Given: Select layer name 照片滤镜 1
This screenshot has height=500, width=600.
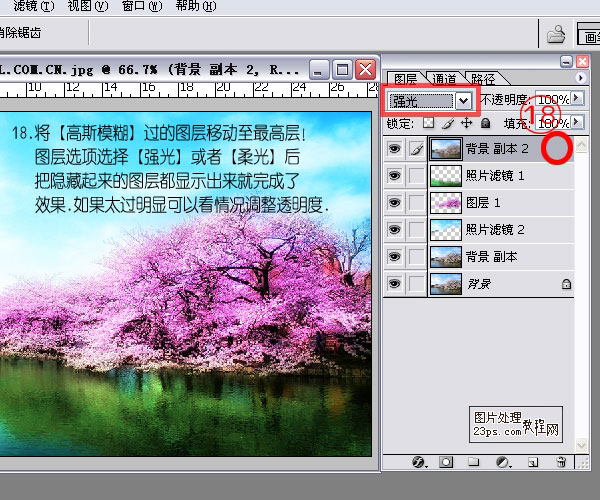Looking at the screenshot, I should pos(495,176).
